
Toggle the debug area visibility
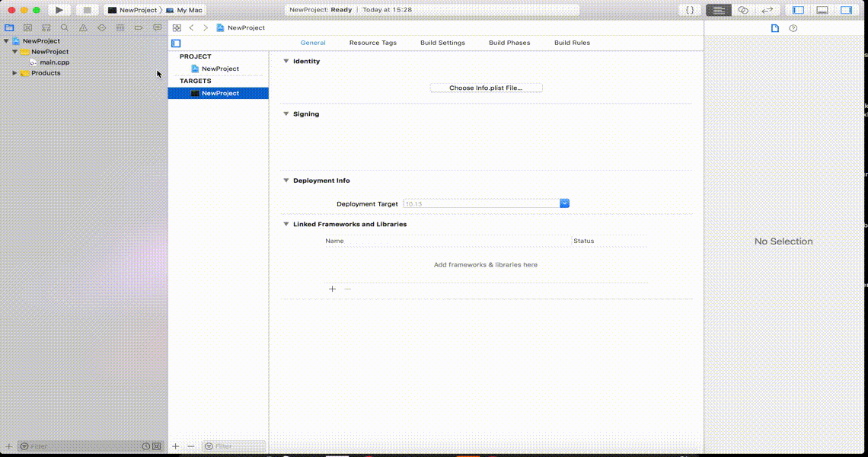point(822,10)
